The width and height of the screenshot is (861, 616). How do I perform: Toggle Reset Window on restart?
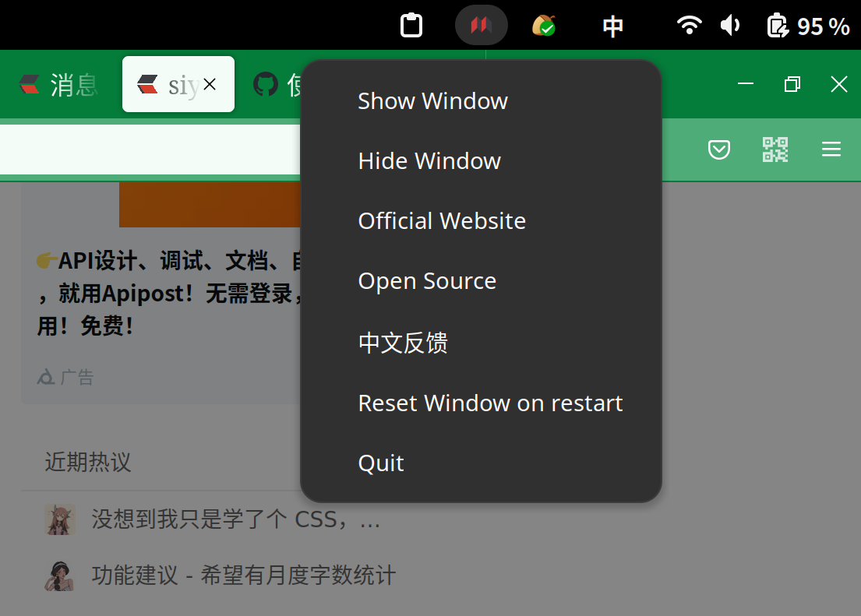[x=490, y=403]
